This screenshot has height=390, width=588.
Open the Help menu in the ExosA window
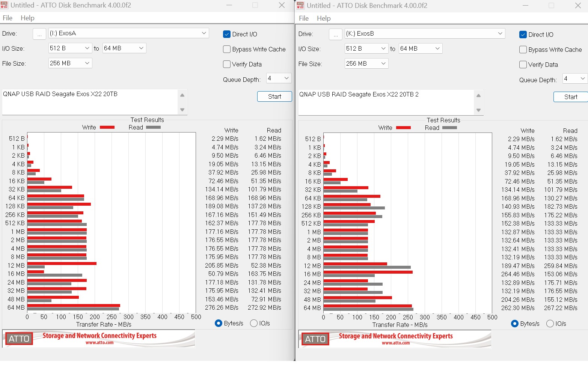[27, 18]
